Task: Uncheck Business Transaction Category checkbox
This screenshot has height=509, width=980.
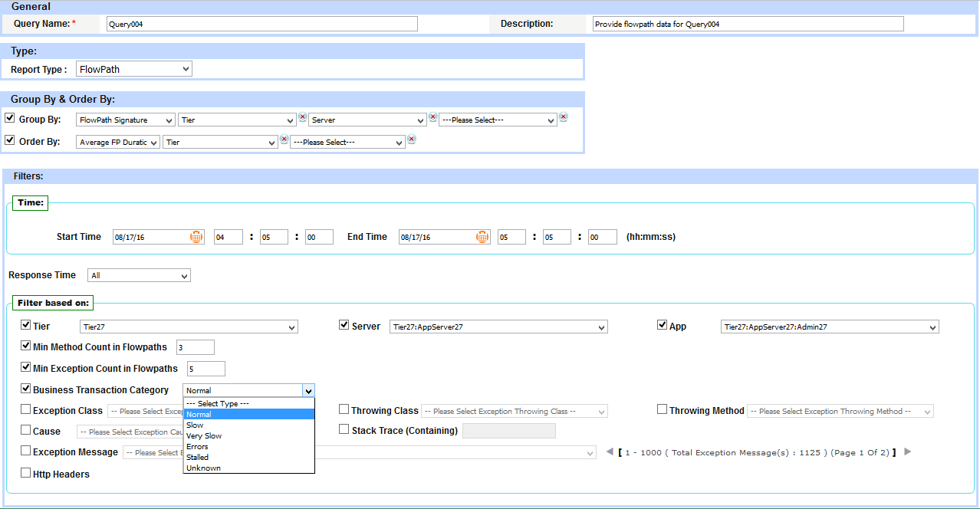Action: click(26, 389)
